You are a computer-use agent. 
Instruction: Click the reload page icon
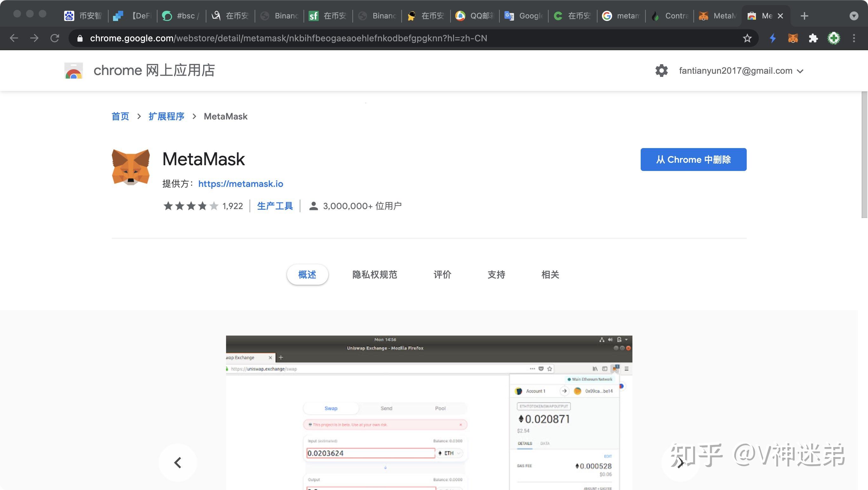pos(55,38)
